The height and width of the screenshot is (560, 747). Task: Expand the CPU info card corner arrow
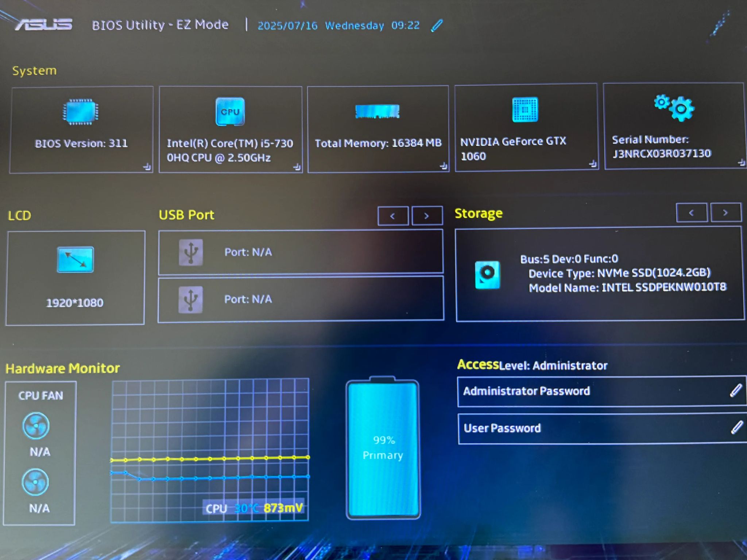[x=297, y=167]
